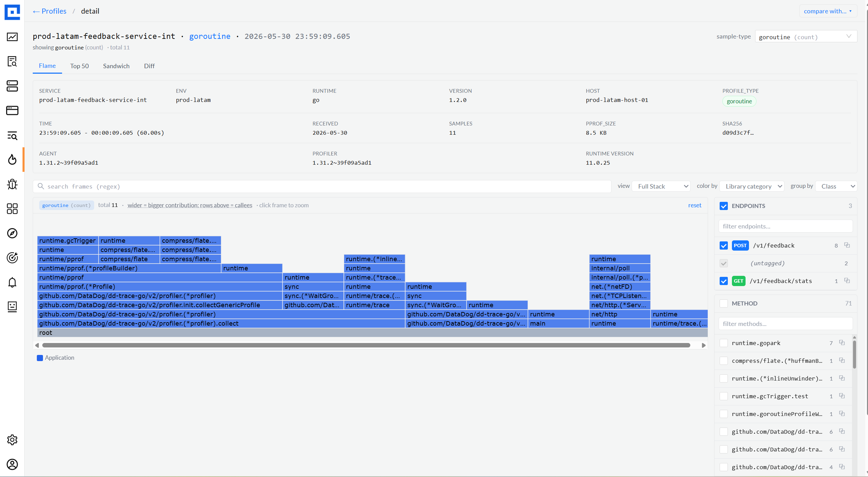Open the servers infrastructure sidebar icon
The image size is (868, 477).
[12, 86]
